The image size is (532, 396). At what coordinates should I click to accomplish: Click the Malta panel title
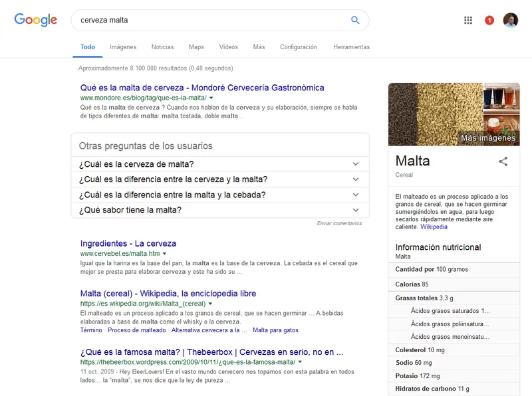(412, 161)
